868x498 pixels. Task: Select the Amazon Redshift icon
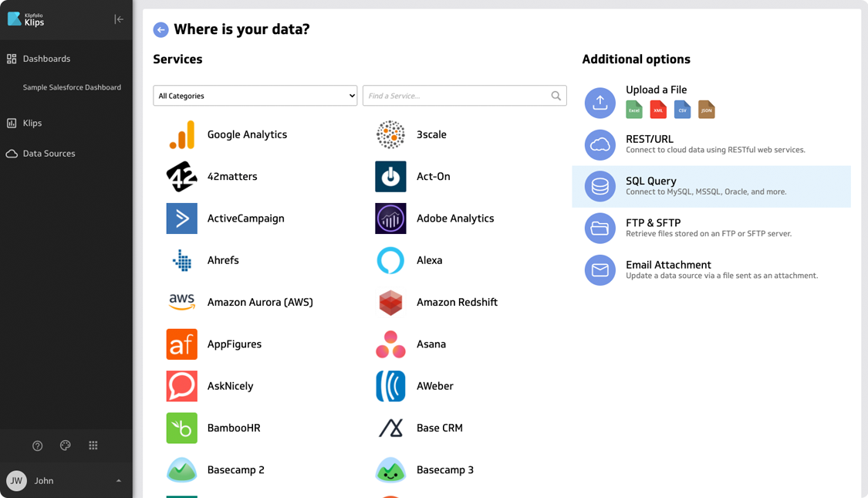pyautogui.click(x=390, y=303)
